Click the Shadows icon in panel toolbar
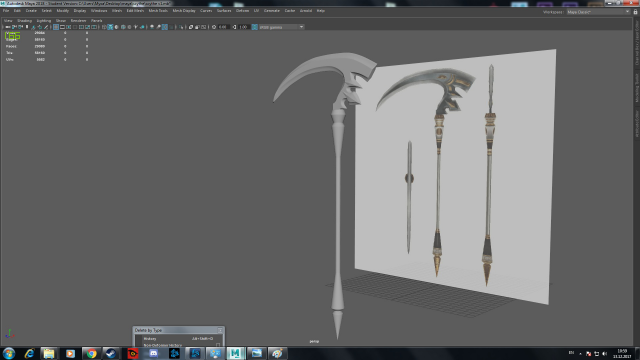Image resolution: width=640 pixels, height=360 pixels. pos(142,27)
